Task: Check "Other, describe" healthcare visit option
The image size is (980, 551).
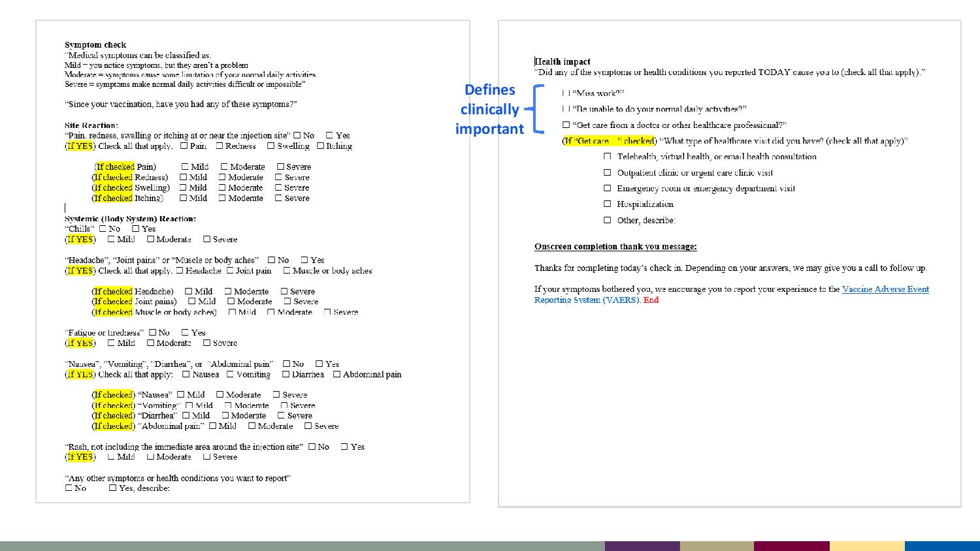Action: point(608,221)
